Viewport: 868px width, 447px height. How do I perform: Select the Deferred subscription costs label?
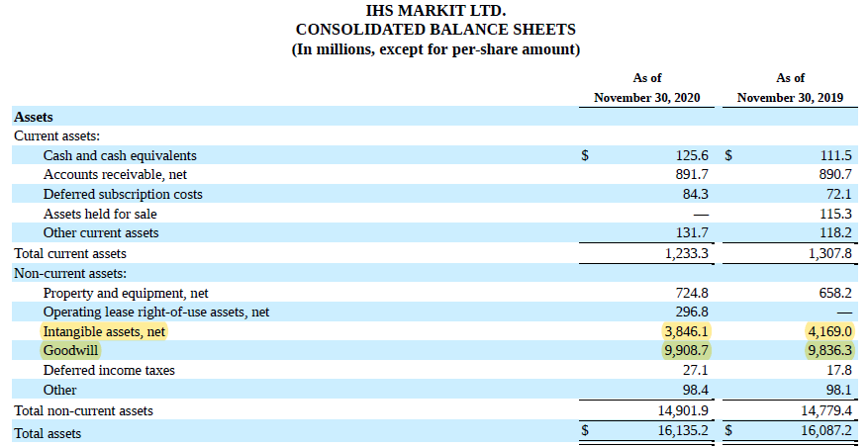(x=123, y=194)
